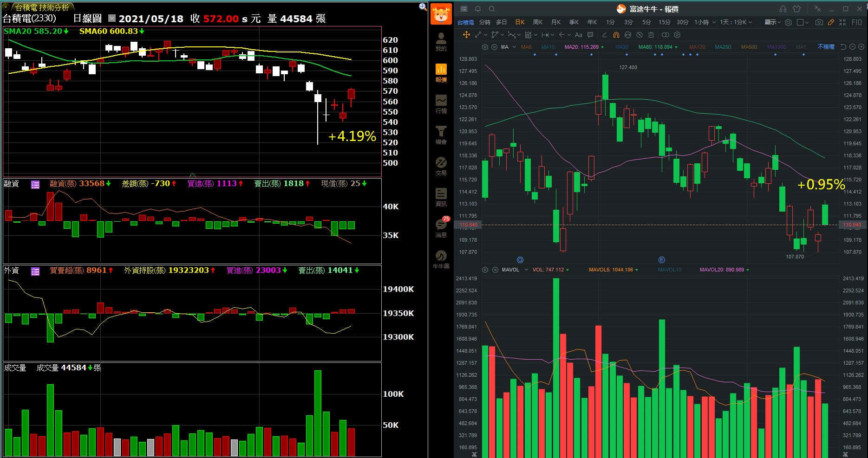Click the 融資 panel purple settings swatch
The height and width of the screenshot is (458, 868).
tap(35, 185)
